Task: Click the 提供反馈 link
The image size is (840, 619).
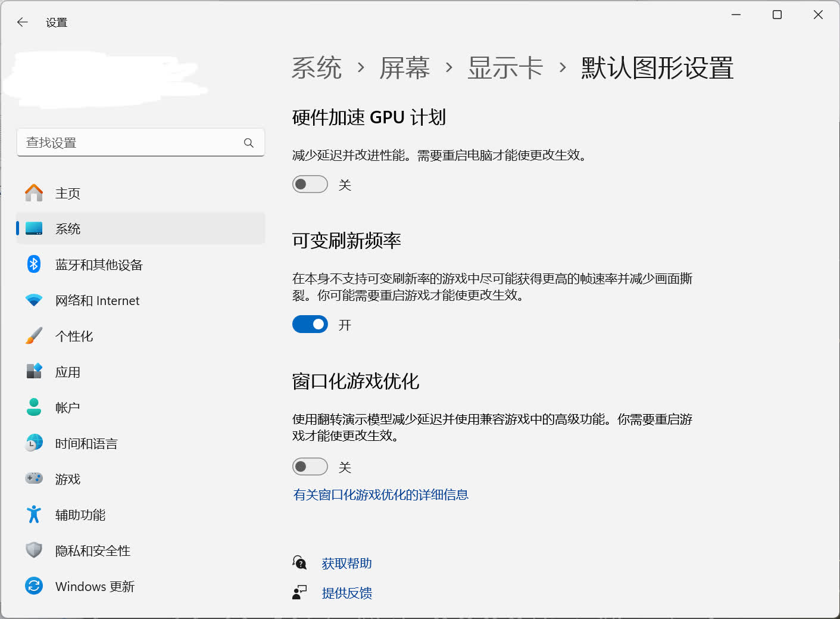Action: point(346,593)
